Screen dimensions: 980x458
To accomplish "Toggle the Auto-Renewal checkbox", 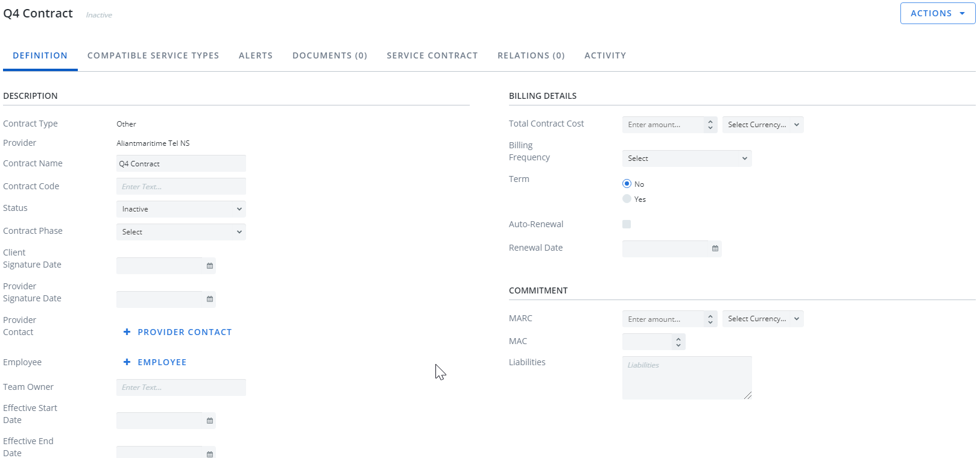I will point(627,224).
